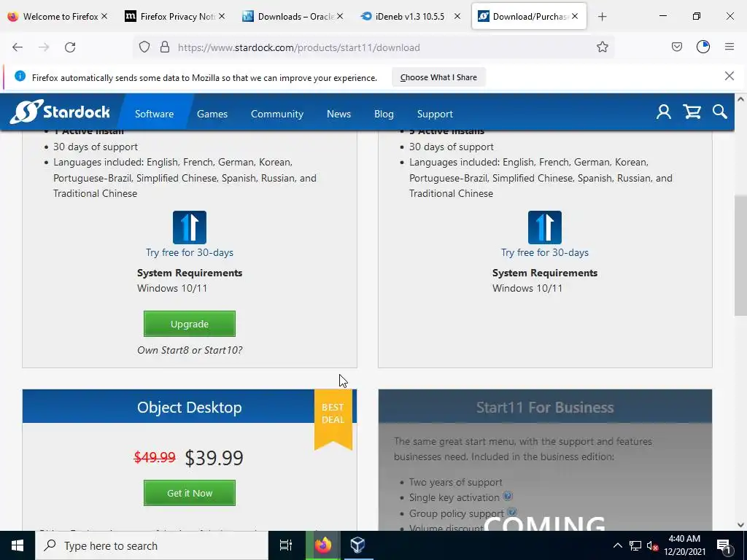This screenshot has height=560, width=747.
Task: Click the scrollbar down arrow
Action: click(x=740, y=525)
